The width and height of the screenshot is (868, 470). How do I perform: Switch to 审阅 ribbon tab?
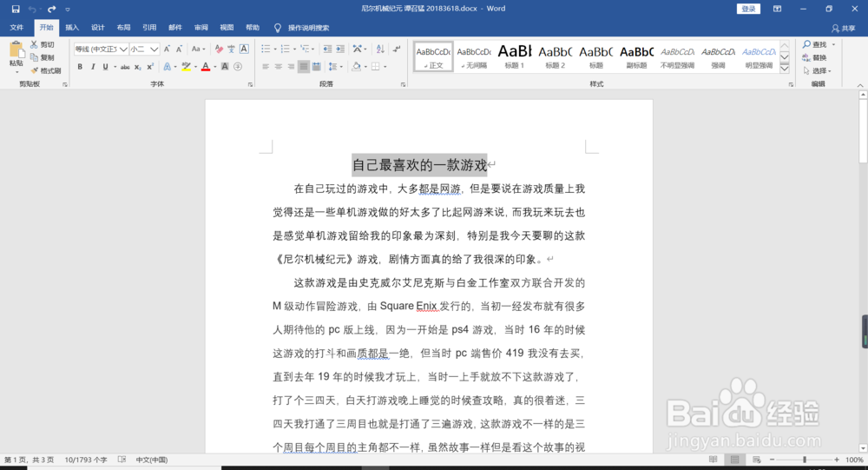coord(201,27)
